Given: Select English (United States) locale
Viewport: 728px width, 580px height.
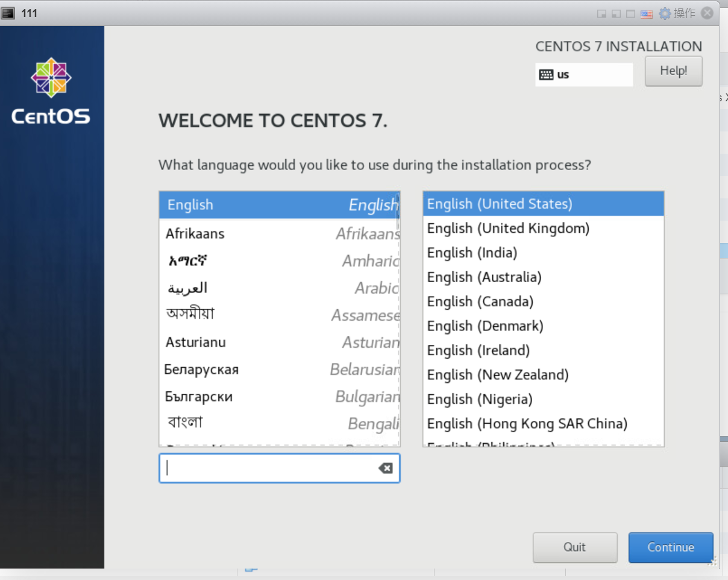Looking at the screenshot, I should click(500, 204).
